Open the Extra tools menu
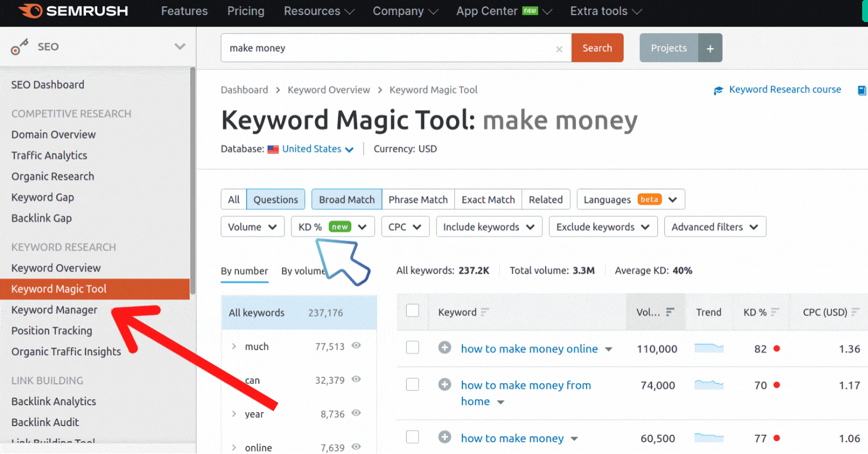This screenshot has width=868, height=454. click(606, 11)
